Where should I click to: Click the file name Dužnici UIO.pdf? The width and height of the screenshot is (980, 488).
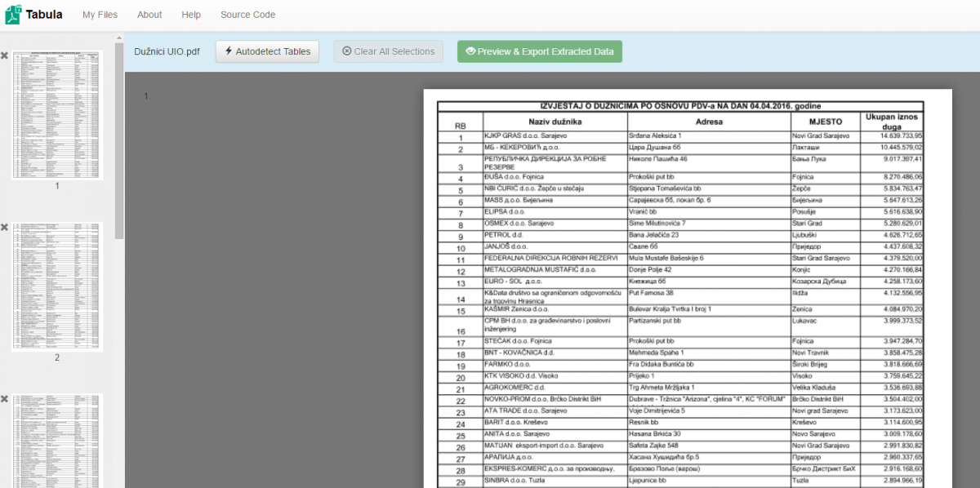point(167,51)
